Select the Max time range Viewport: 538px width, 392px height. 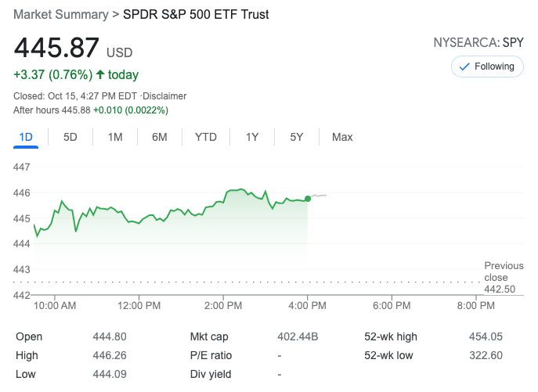pos(342,137)
